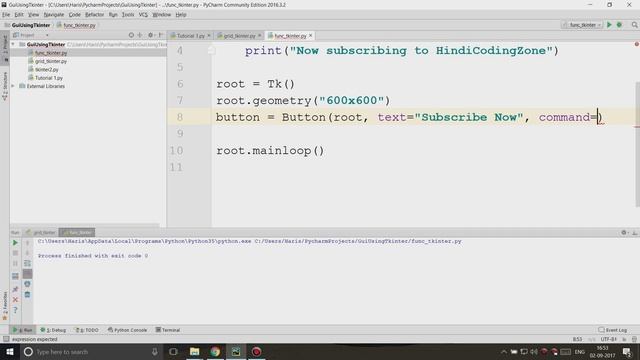640x360 pixels.
Task: Switch to func_tkinter run tab
Action: [x=77, y=232]
